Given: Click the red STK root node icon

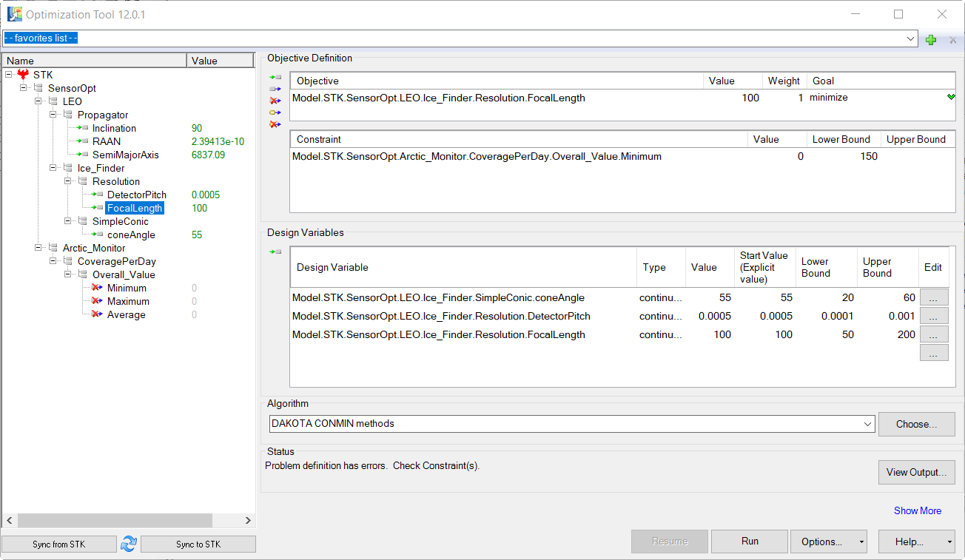Looking at the screenshot, I should 23,75.
